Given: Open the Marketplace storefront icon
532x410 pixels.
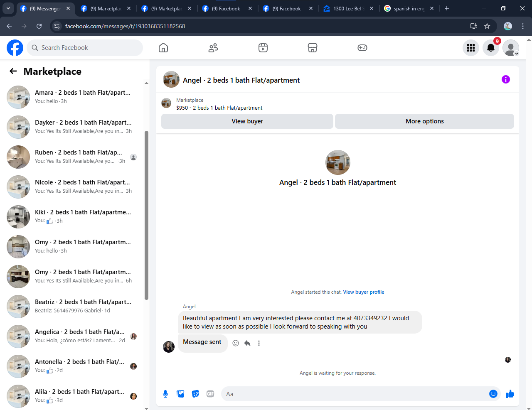Looking at the screenshot, I should [x=313, y=48].
